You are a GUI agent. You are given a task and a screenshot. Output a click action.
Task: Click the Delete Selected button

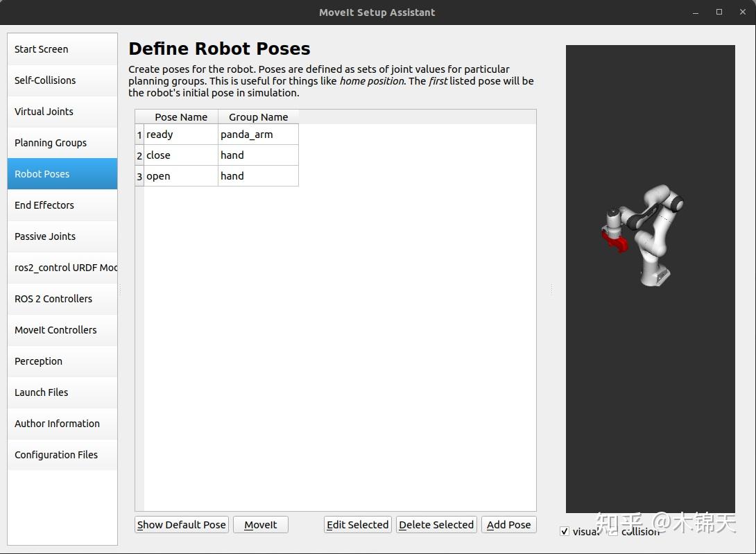click(x=436, y=524)
